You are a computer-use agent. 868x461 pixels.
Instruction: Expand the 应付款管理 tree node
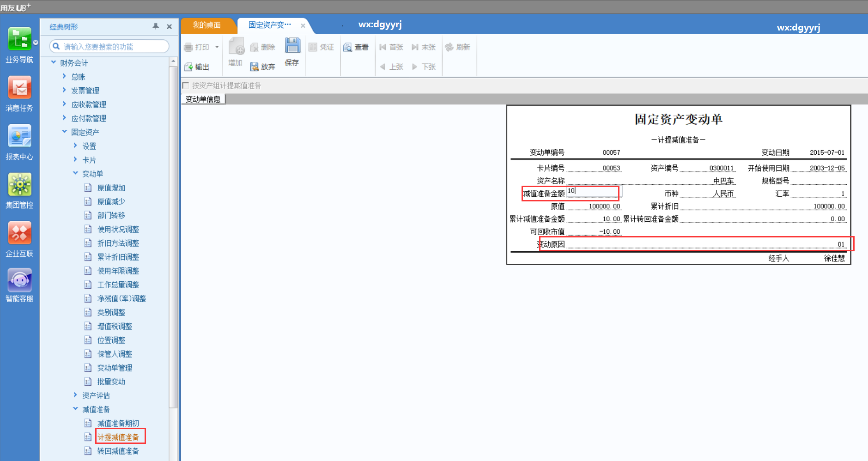[x=64, y=118]
